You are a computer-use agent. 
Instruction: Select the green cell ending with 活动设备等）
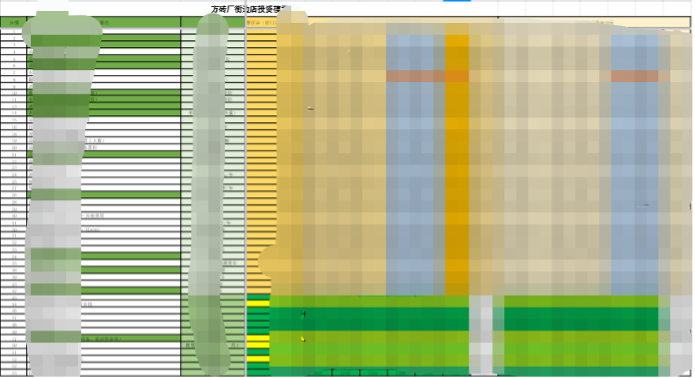104,339
